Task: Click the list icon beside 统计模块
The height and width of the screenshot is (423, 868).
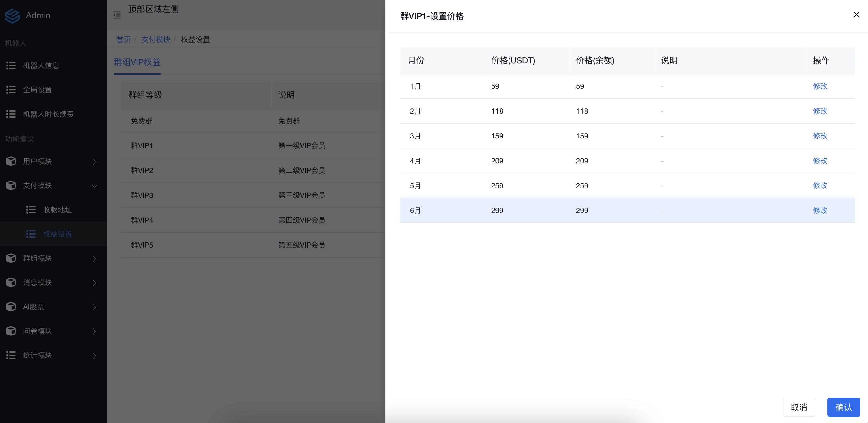Action: [11, 355]
